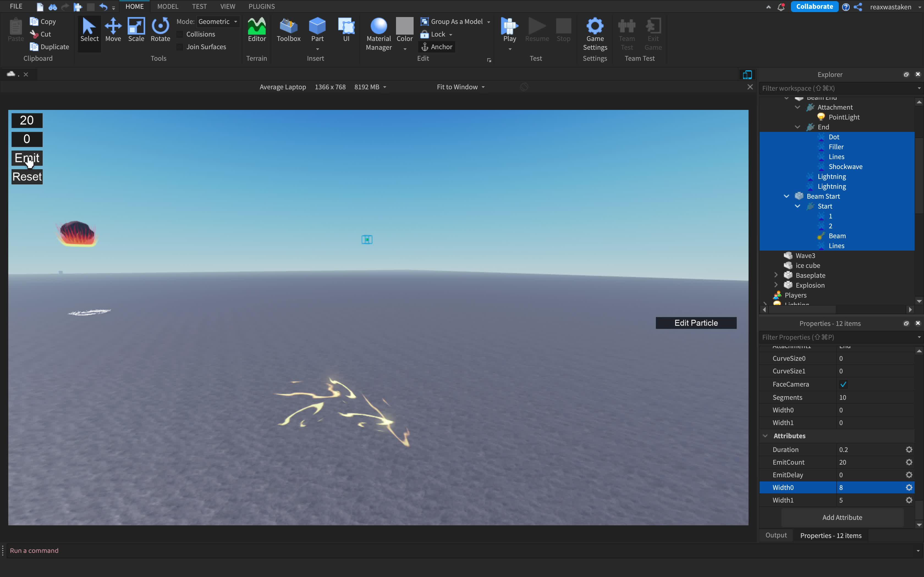
Task: Enable the Join Surfaces checkbox
Action: click(x=180, y=47)
